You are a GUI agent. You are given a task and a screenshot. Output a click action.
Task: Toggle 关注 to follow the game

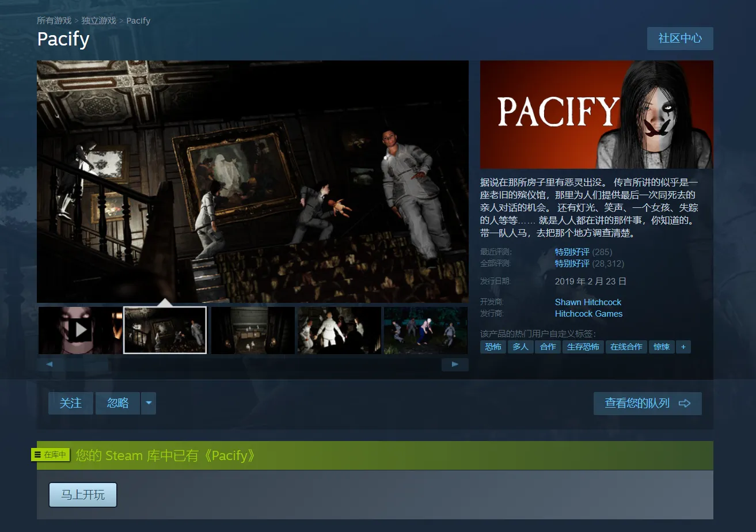[x=71, y=403]
